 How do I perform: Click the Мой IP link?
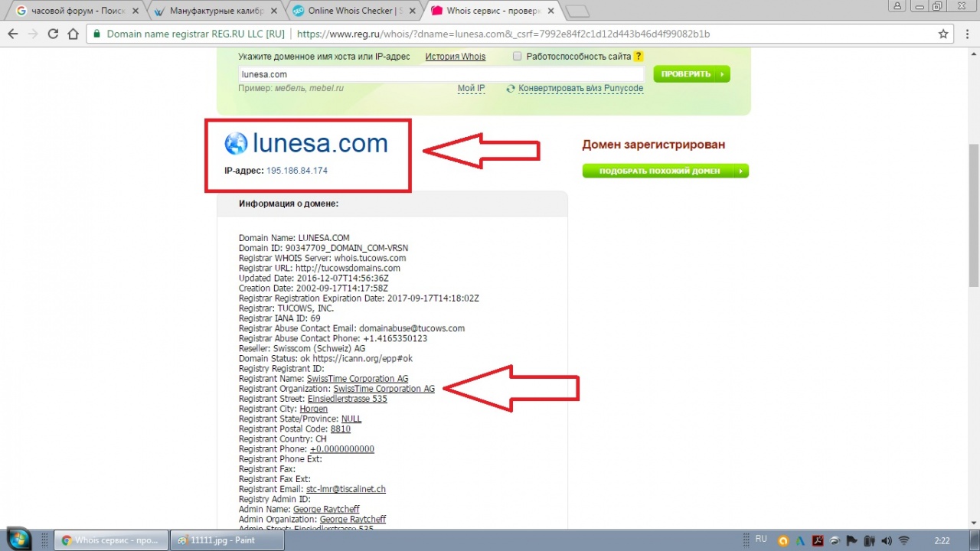coord(471,88)
